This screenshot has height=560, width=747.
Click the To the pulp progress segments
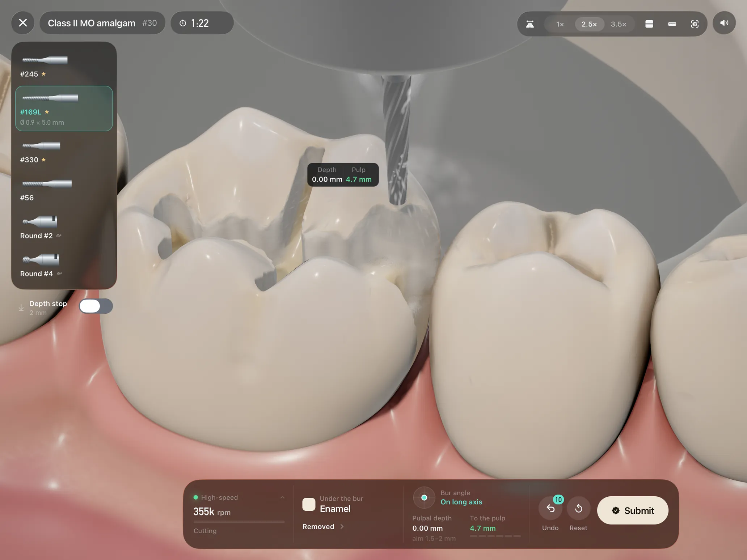click(495, 536)
